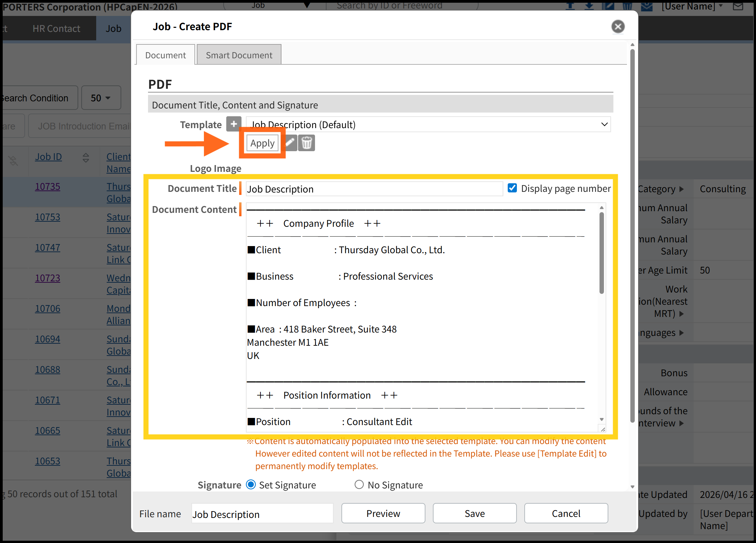The height and width of the screenshot is (543, 756).
Task: Click the dialog's vertical scrollbar thumb
Action: coord(632,236)
